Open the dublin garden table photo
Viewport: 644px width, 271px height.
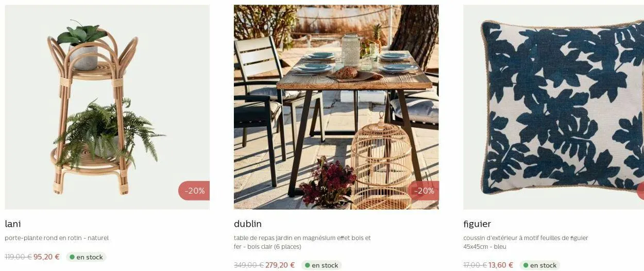coord(336,107)
